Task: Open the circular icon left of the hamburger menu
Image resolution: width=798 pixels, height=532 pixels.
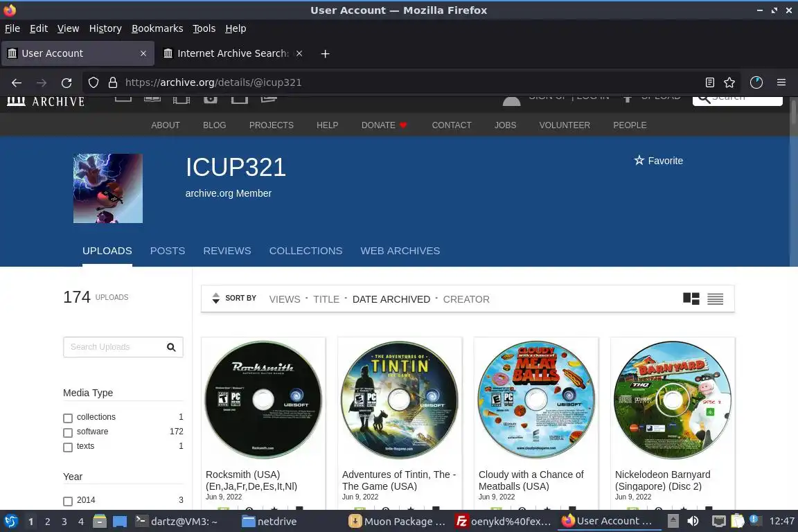Action: [x=756, y=82]
